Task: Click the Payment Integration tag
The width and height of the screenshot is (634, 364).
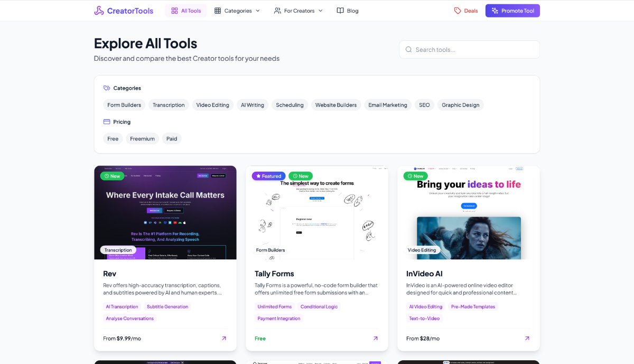Action: 279,319
